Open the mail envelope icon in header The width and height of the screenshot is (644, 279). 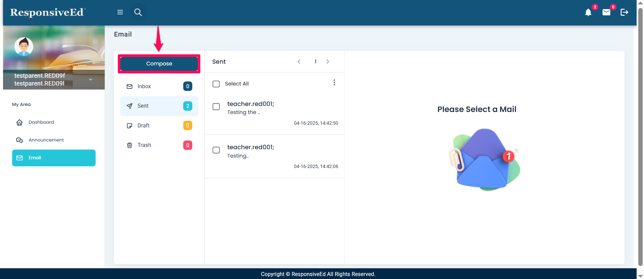tap(606, 13)
